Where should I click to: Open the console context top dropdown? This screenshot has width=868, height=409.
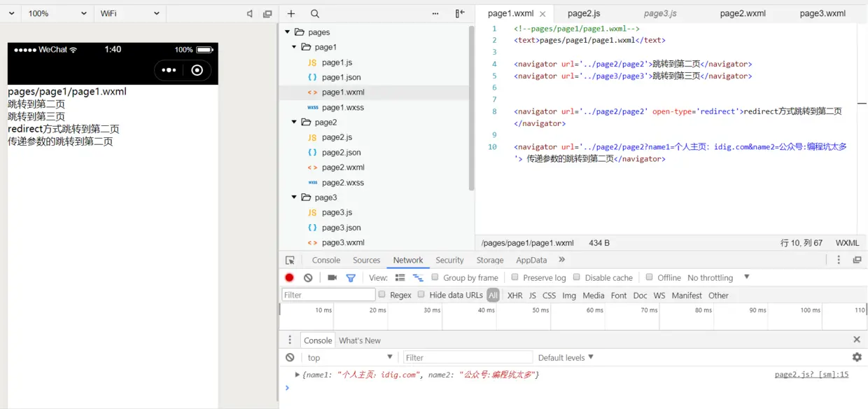350,357
